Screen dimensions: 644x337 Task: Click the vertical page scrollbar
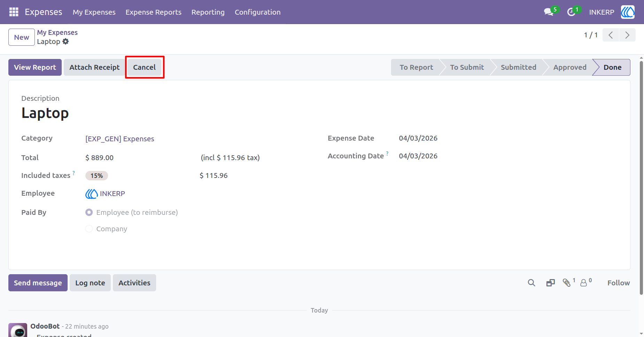tap(641, 178)
